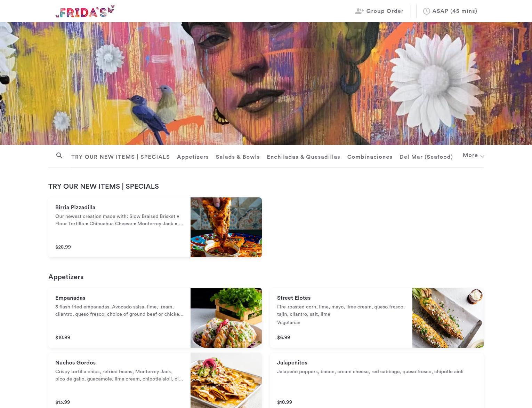Go to Salads & Bowls category
Screen dimensions: 532x408
click(x=238, y=157)
